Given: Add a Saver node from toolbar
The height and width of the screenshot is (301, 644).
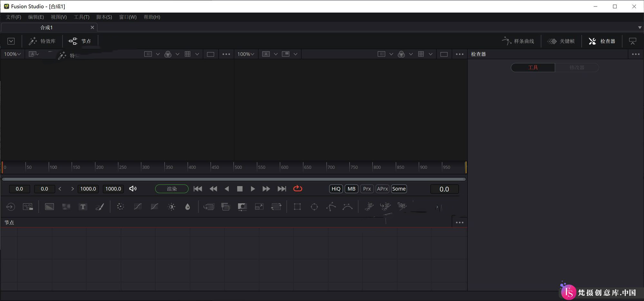Looking at the screenshot, I should (x=28, y=207).
